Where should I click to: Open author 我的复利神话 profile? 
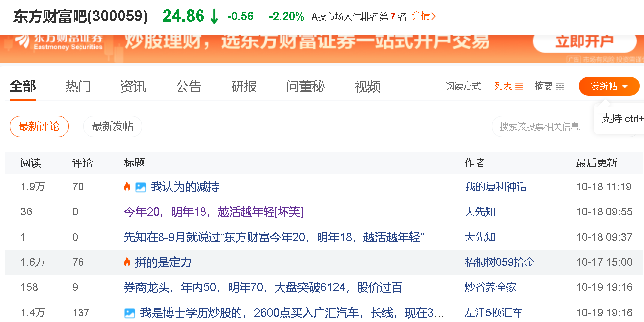496,187
